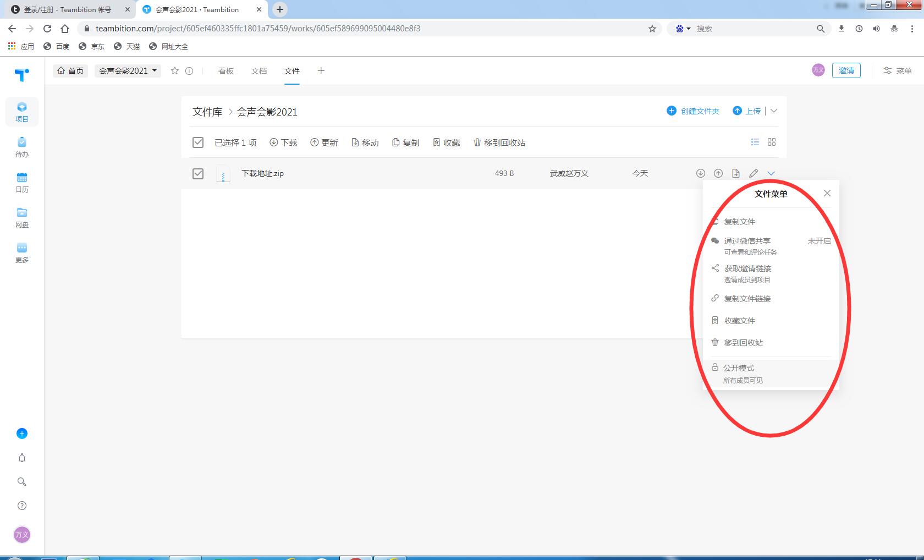Click 更新 in batch toolbar
924x560 pixels.
coord(324,142)
